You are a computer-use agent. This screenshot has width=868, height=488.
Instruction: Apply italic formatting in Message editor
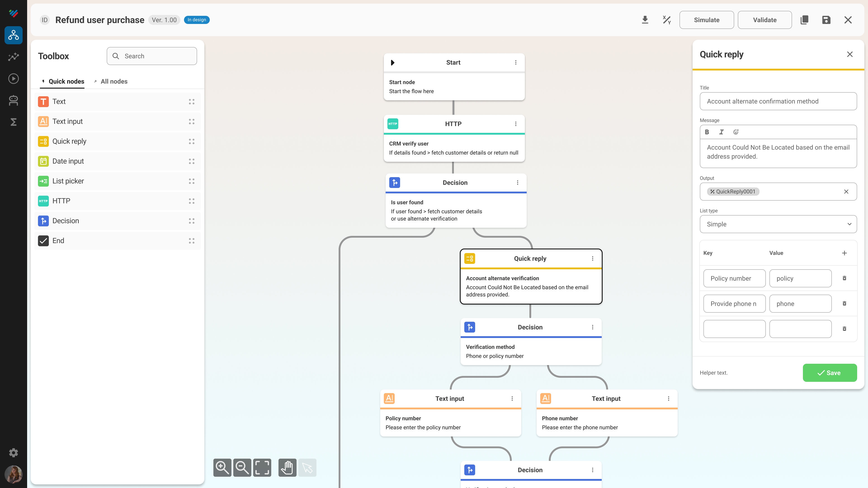point(722,132)
